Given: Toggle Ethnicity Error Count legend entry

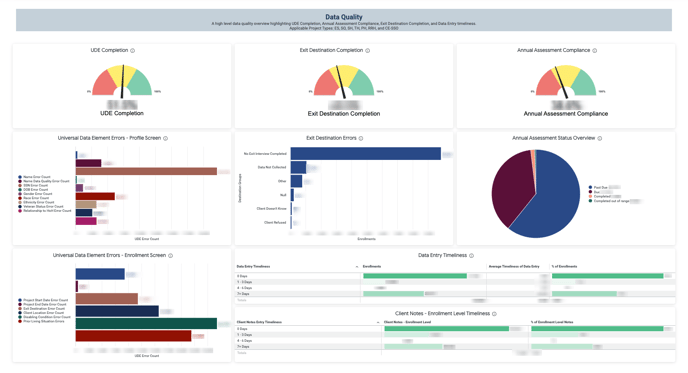Looking at the screenshot, I should coord(36,202).
